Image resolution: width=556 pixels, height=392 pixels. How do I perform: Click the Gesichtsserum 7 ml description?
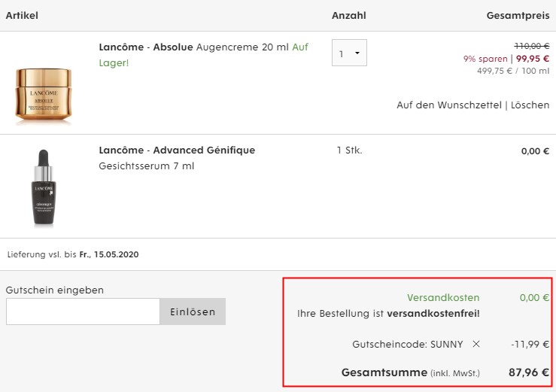coord(147,166)
